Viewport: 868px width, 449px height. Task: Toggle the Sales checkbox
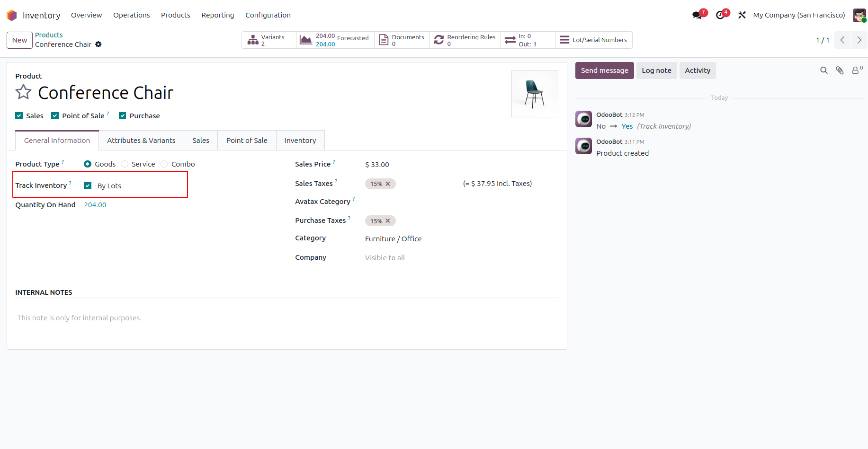click(19, 116)
